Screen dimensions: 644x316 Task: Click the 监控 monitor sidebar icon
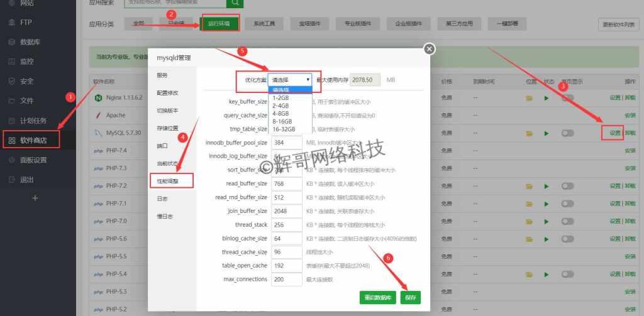12,62
